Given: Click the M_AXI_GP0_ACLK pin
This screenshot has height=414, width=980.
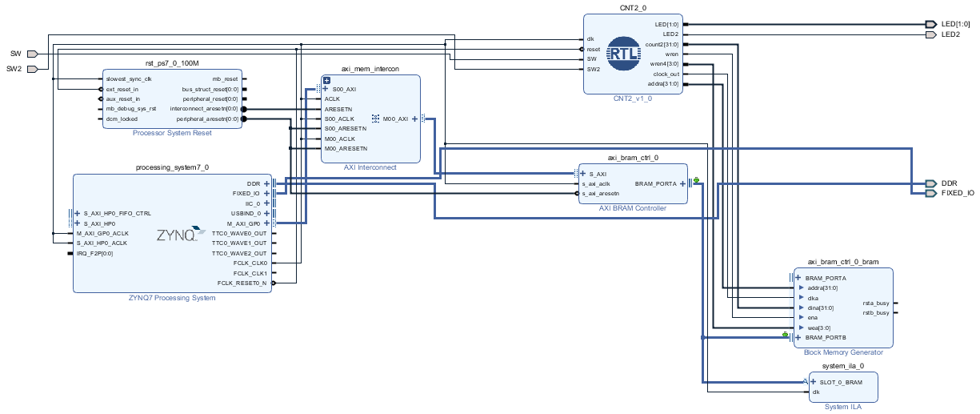Looking at the screenshot, I should [x=102, y=233].
